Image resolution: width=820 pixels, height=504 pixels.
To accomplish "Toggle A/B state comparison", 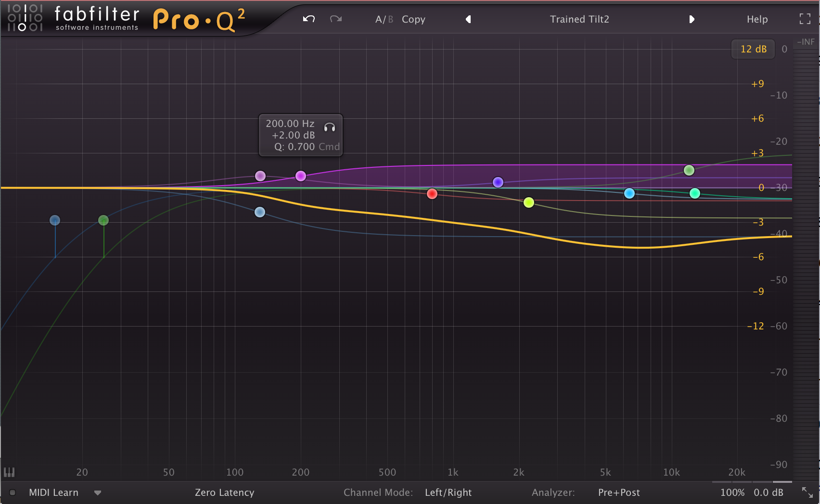I will click(x=384, y=19).
